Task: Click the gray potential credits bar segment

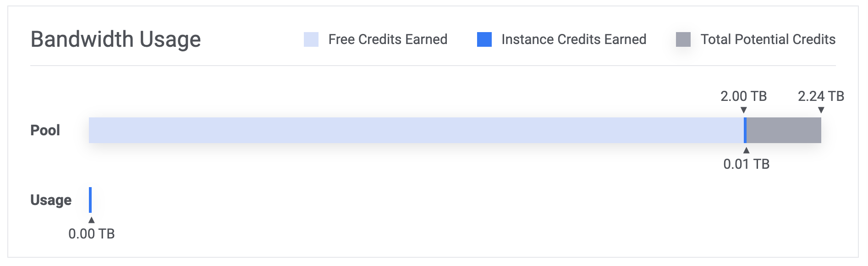Action: 784,130
